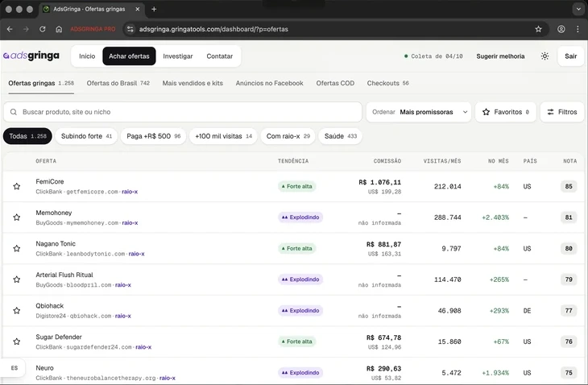Click the browser back arrow
Viewport: 588px width, 385px height.
click(10, 29)
